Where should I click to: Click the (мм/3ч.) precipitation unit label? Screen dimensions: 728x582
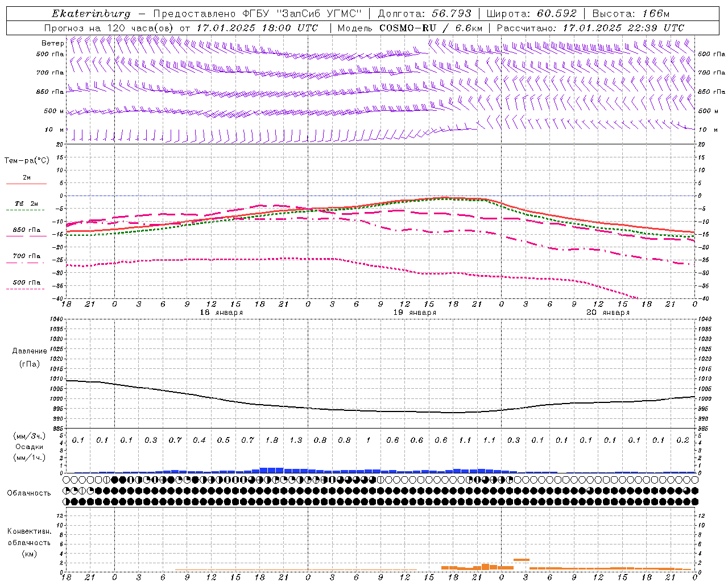click(29, 436)
